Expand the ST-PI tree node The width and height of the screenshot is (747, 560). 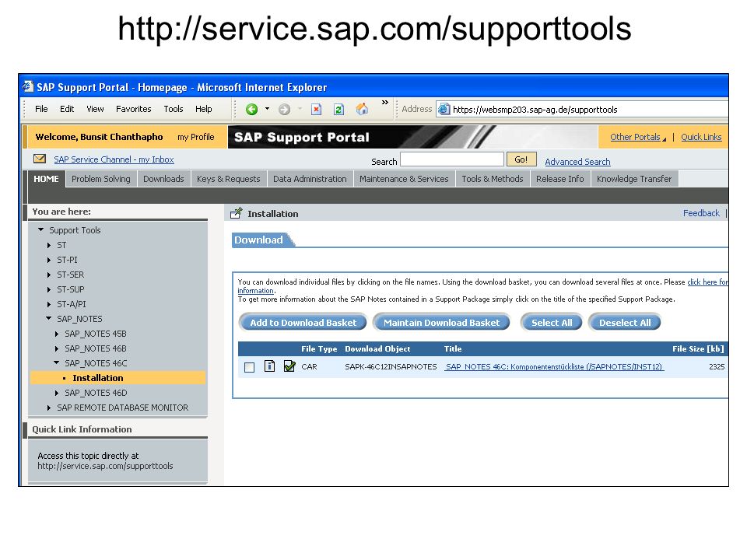coord(48,260)
